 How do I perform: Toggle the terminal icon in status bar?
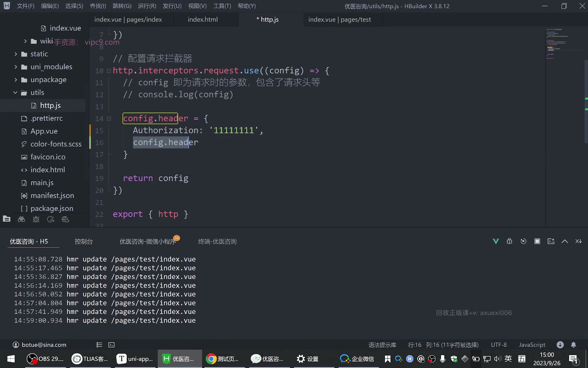point(111,345)
